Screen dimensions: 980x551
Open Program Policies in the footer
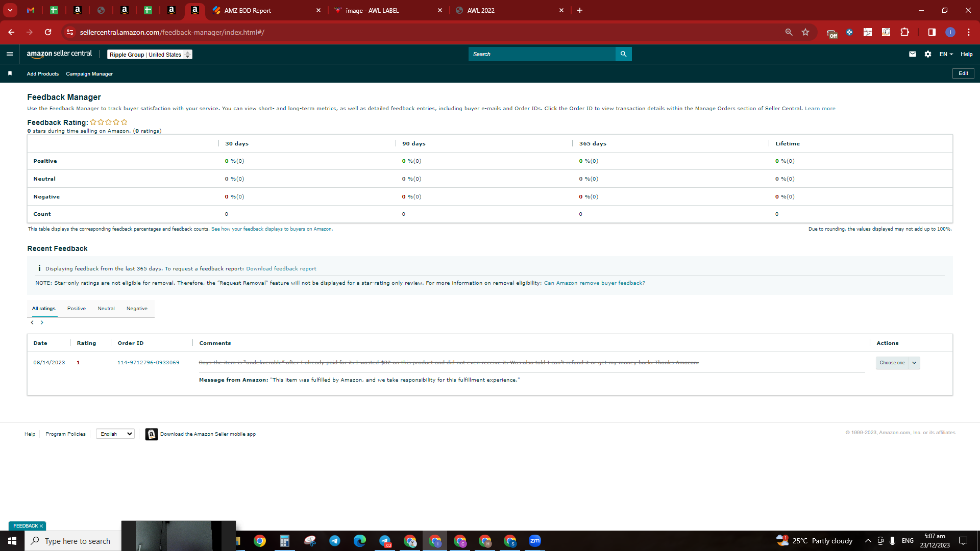[66, 434]
